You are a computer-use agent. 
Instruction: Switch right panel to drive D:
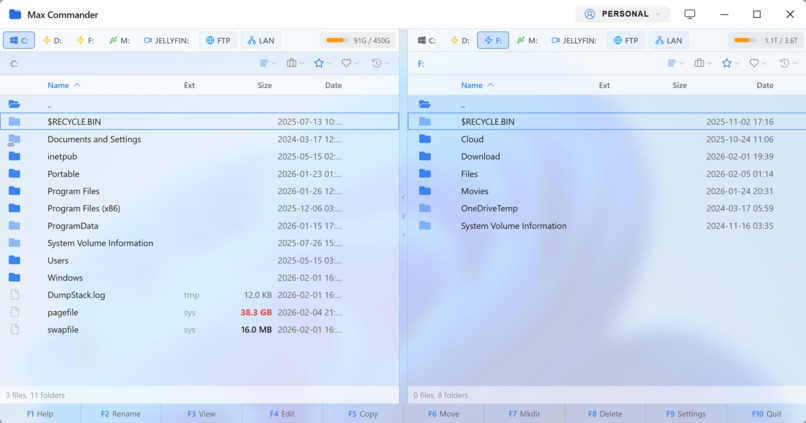click(x=460, y=40)
